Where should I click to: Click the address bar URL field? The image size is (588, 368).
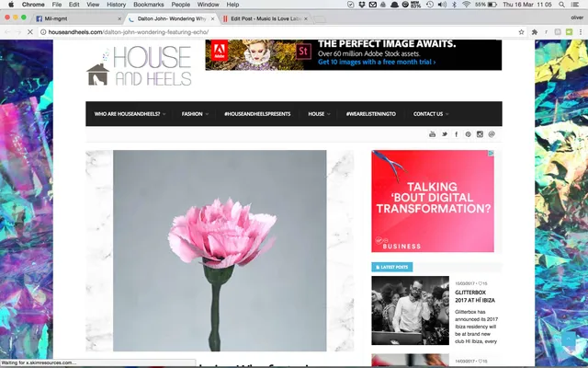click(277, 32)
